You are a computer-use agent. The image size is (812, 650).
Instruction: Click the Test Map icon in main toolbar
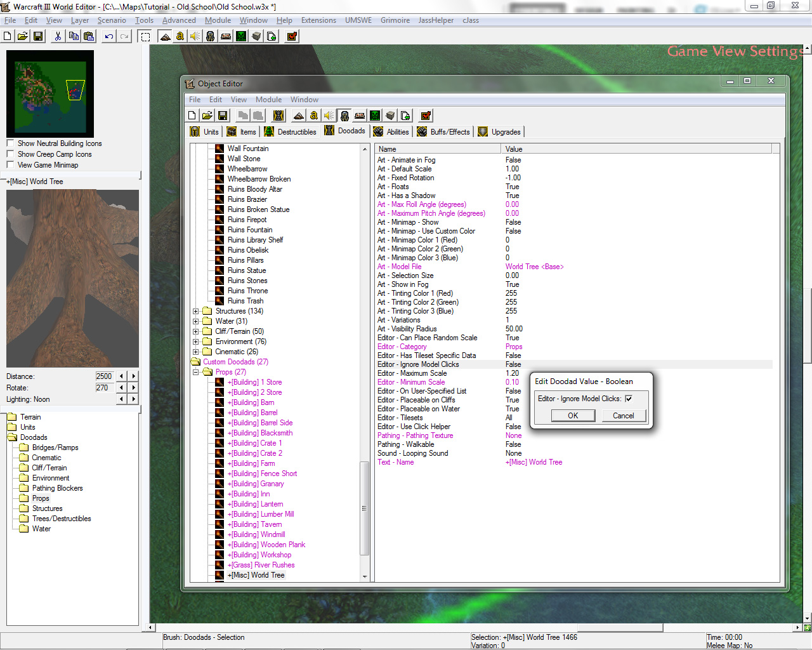[292, 36]
